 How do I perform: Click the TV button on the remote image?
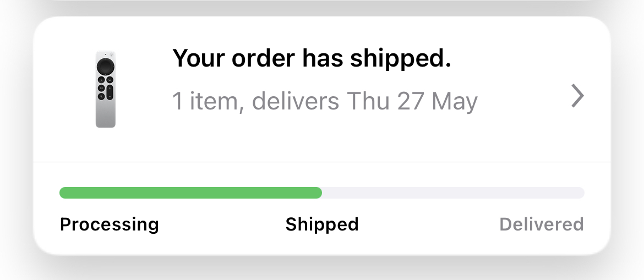click(x=110, y=80)
